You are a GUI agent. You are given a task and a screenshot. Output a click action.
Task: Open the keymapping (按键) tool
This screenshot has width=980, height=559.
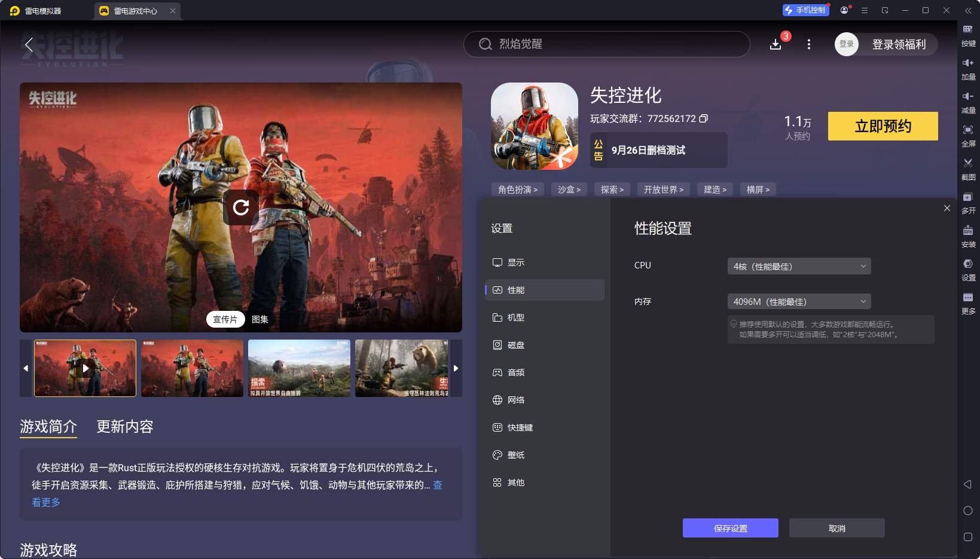tap(969, 35)
